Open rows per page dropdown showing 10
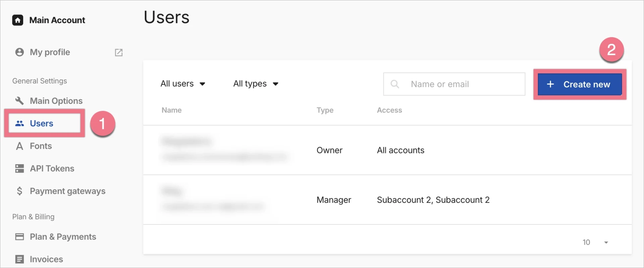Screen dimensions: 644x268 click(595, 242)
